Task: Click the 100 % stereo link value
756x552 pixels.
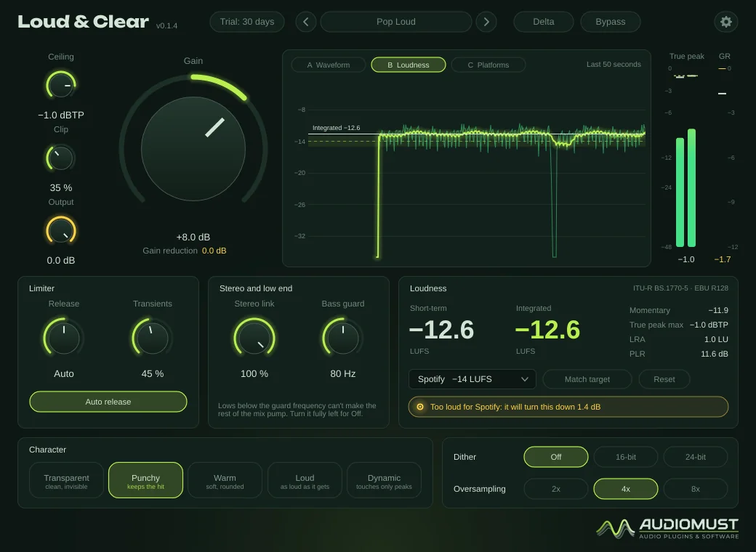Action: coord(254,374)
